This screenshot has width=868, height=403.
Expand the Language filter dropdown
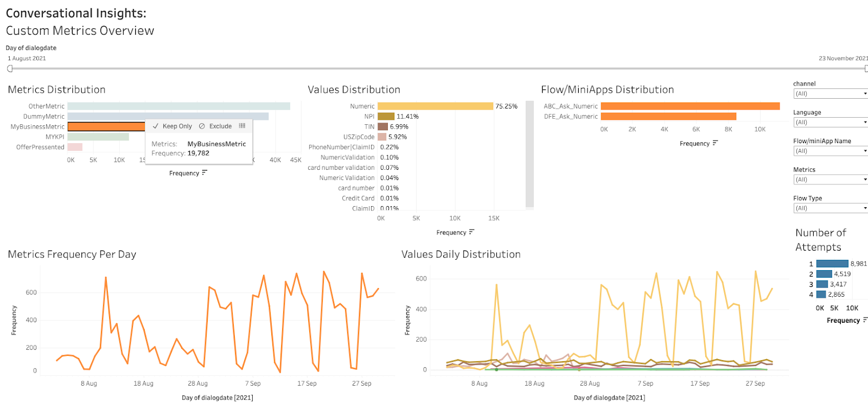click(830, 123)
